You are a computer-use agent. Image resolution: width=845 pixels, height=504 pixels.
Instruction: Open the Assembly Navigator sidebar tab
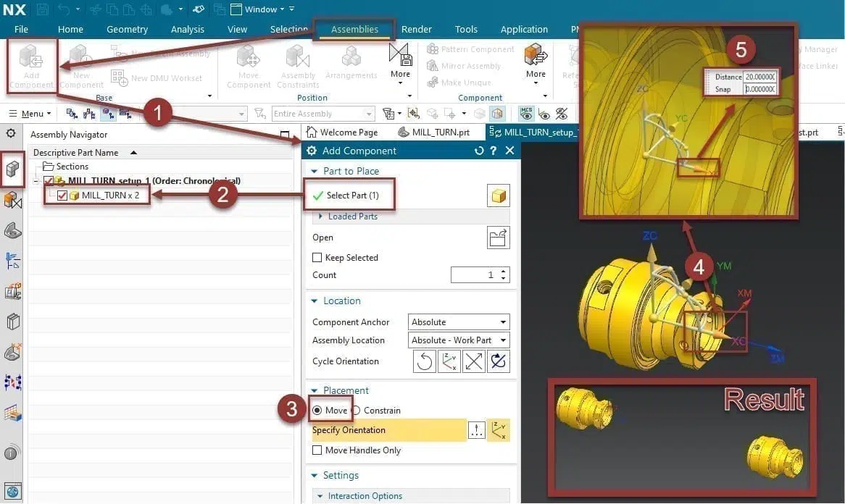click(x=12, y=169)
